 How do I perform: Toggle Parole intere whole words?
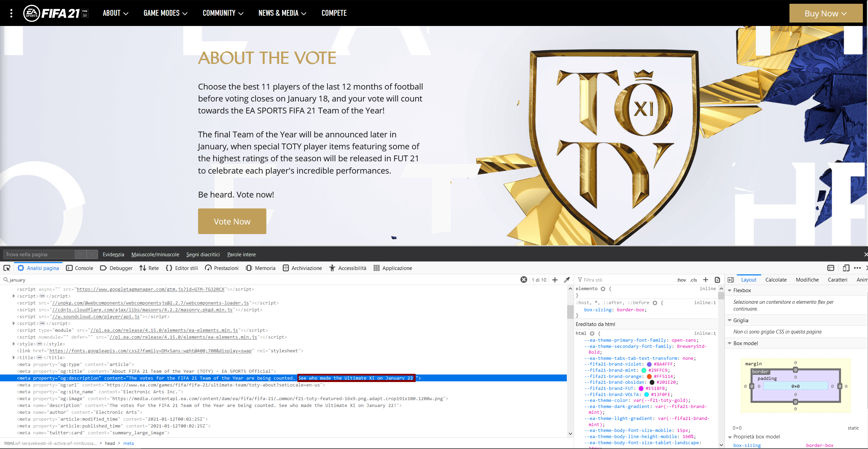(x=241, y=255)
